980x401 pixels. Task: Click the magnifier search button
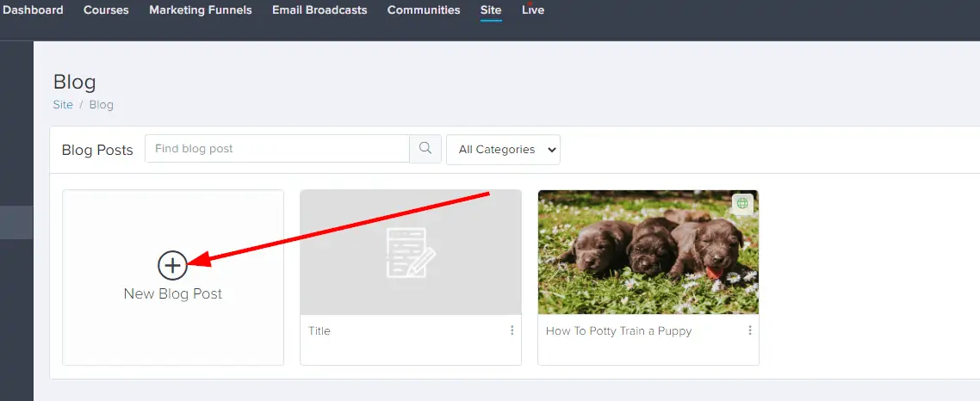click(x=425, y=149)
